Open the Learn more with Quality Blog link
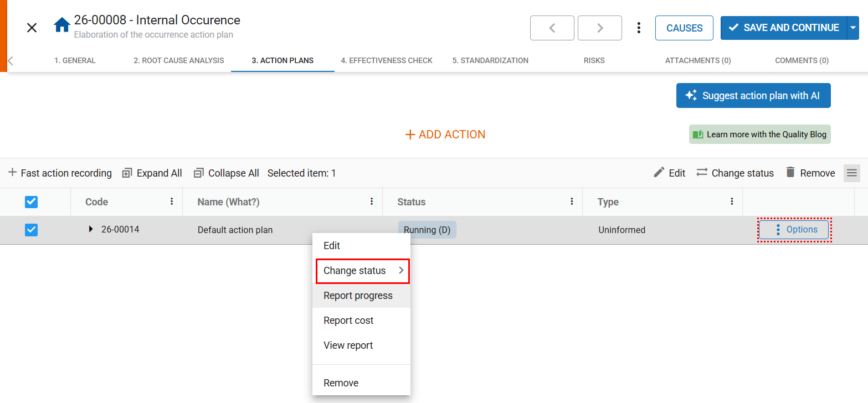Screen dimensions: 868x403 [759, 135]
